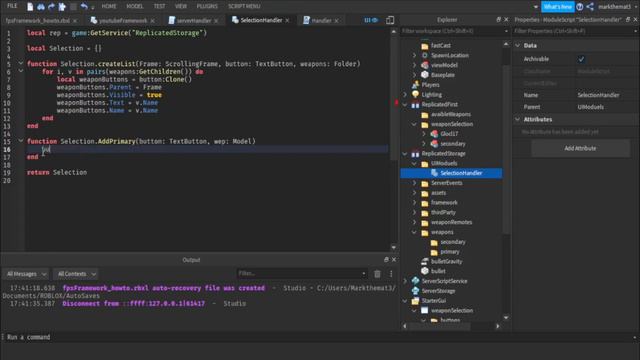Open the HOME ribbon tab
This screenshot has height=360, width=640.
[x=109, y=6]
